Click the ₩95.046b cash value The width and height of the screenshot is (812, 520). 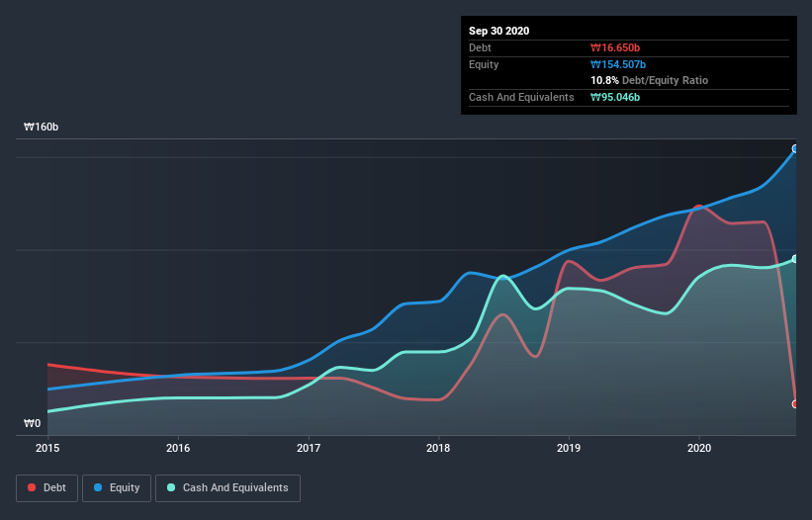click(x=615, y=97)
